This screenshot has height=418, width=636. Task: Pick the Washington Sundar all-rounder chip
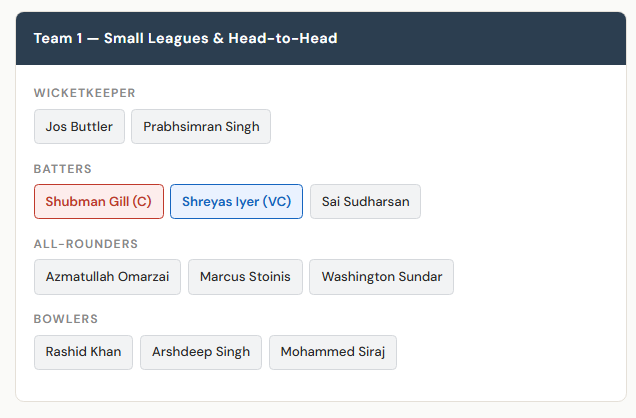coord(381,277)
